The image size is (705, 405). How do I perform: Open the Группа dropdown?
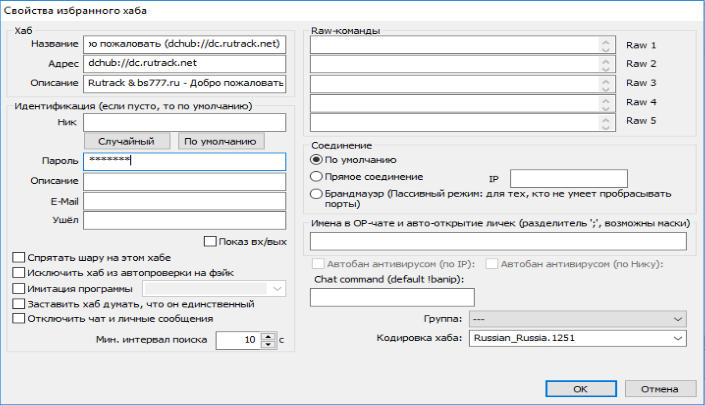578,318
